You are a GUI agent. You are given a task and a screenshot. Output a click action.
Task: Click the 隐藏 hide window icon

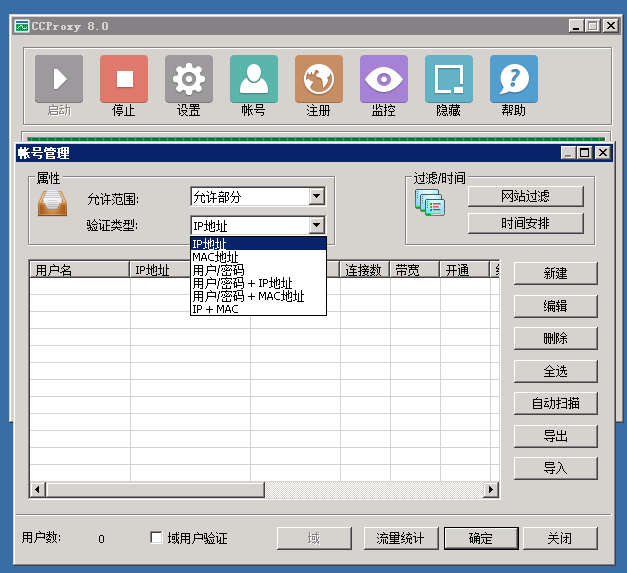(x=449, y=79)
